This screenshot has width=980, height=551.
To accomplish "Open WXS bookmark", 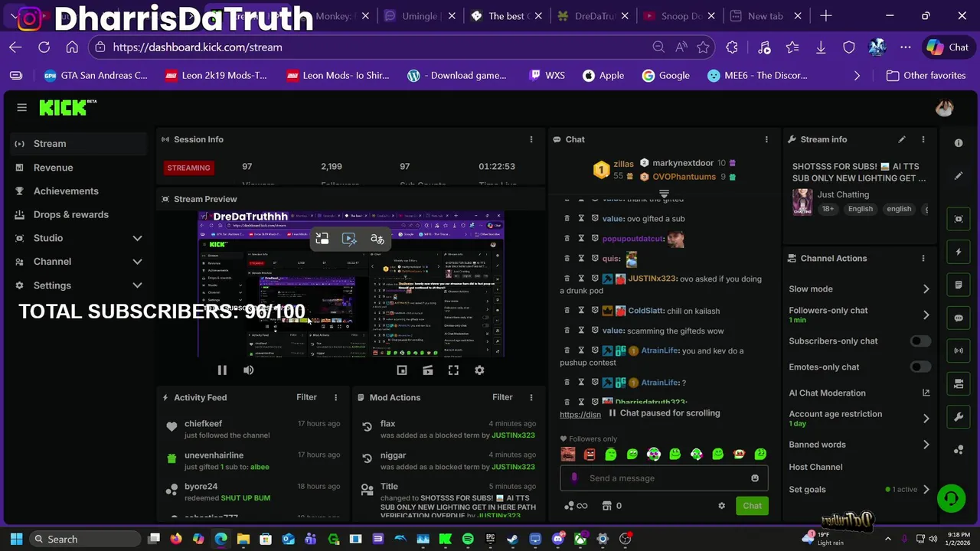I will (x=547, y=76).
